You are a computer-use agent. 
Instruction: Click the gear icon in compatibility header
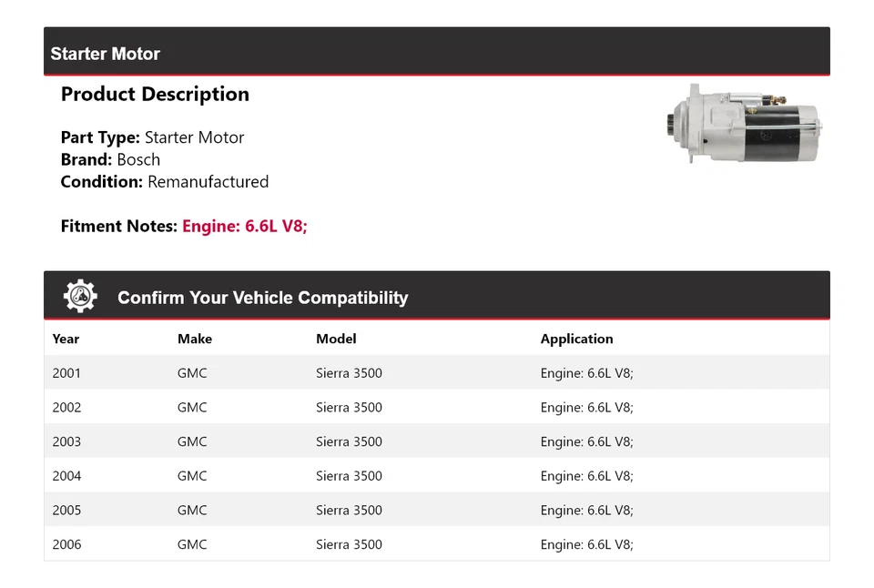click(x=80, y=297)
